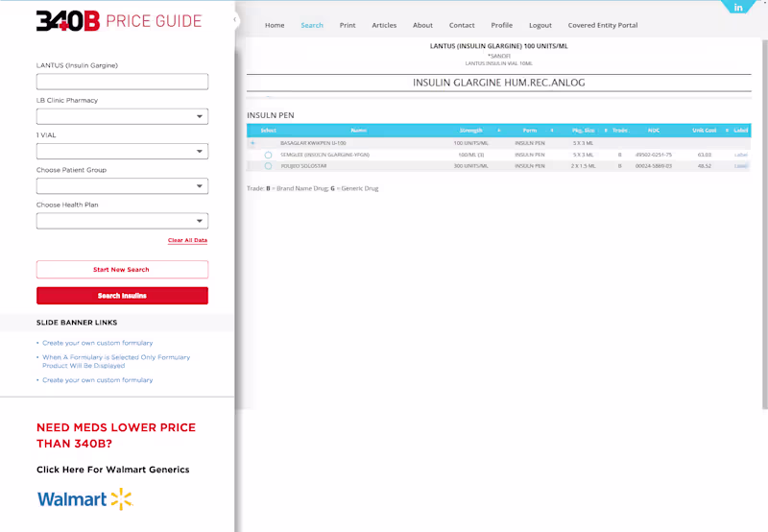Open the 1 VIAL dropdown
The width and height of the screenshot is (768, 532).
(x=122, y=152)
